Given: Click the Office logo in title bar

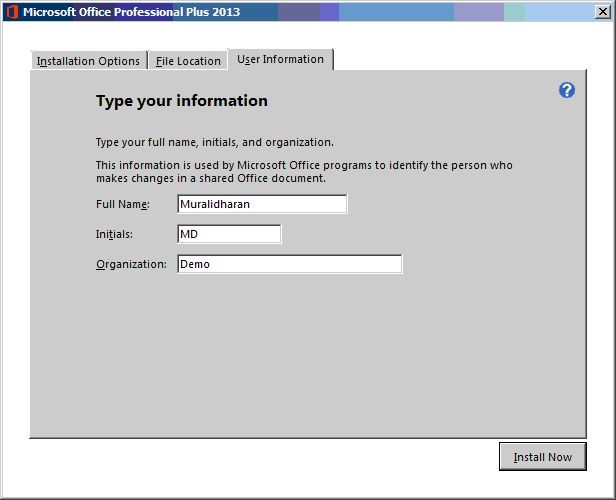Looking at the screenshot, I should pyautogui.click(x=12, y=12).
